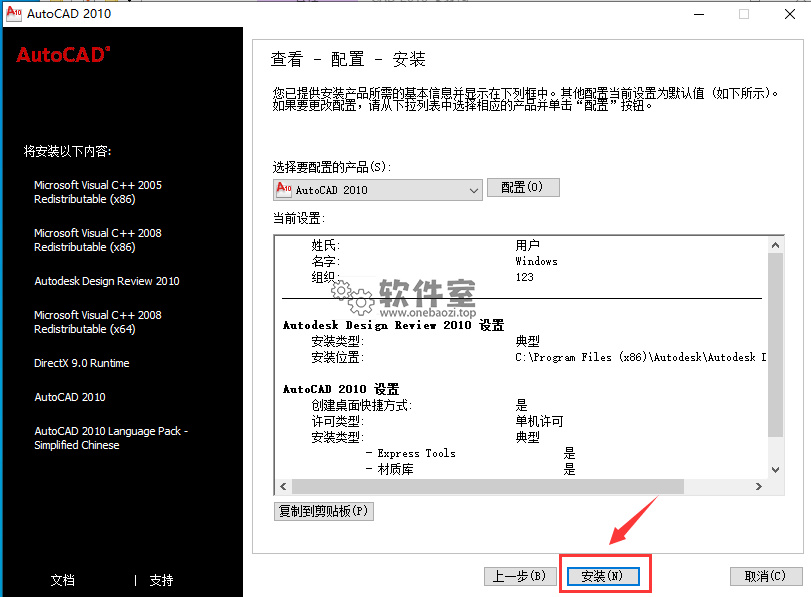Screen dimensions: 811x597
Task: Click the 组织 value 123
Action: [x=524, y=277]
